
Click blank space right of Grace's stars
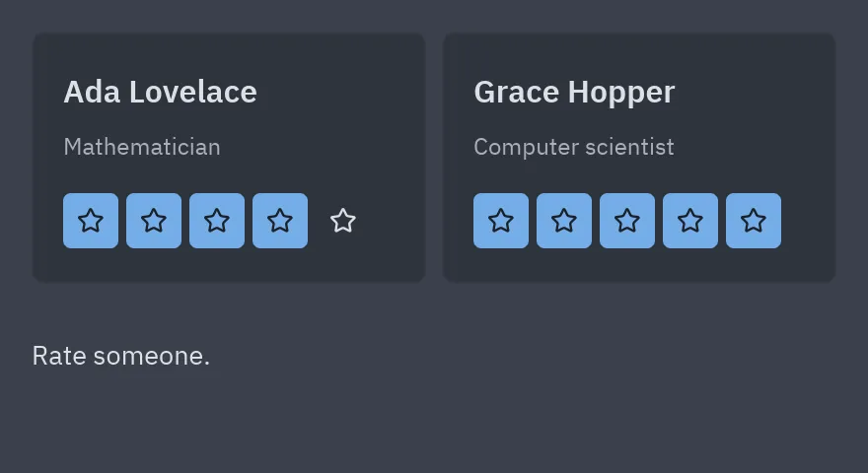(806, 221)
